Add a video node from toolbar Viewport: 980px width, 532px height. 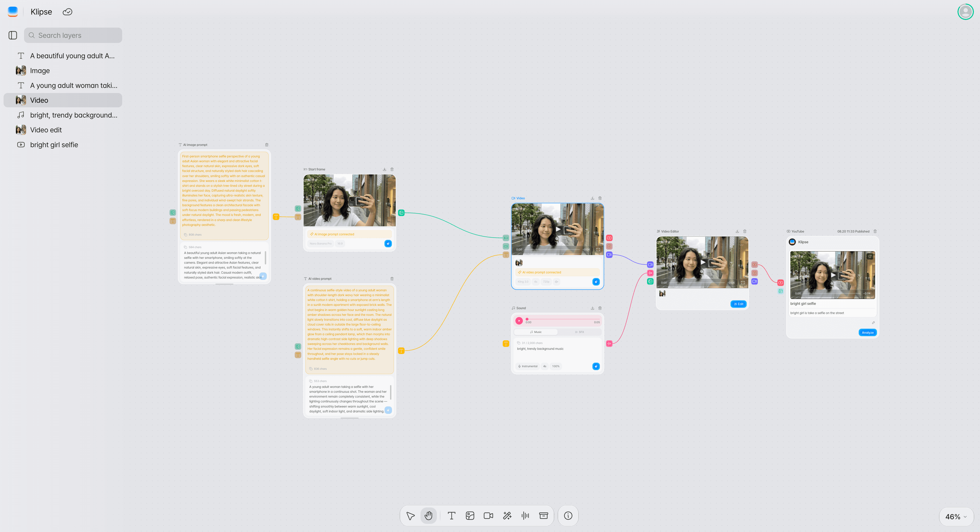[488, 516]
